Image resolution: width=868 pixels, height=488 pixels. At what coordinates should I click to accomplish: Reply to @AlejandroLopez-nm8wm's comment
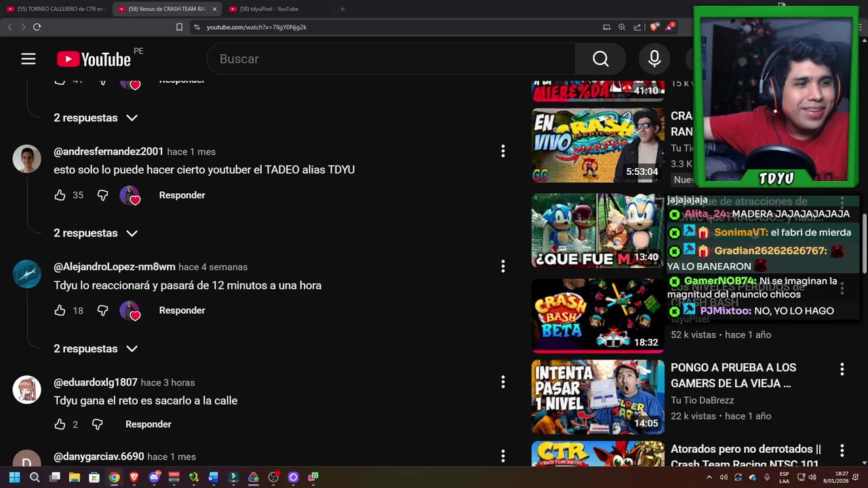pos(182,310)
